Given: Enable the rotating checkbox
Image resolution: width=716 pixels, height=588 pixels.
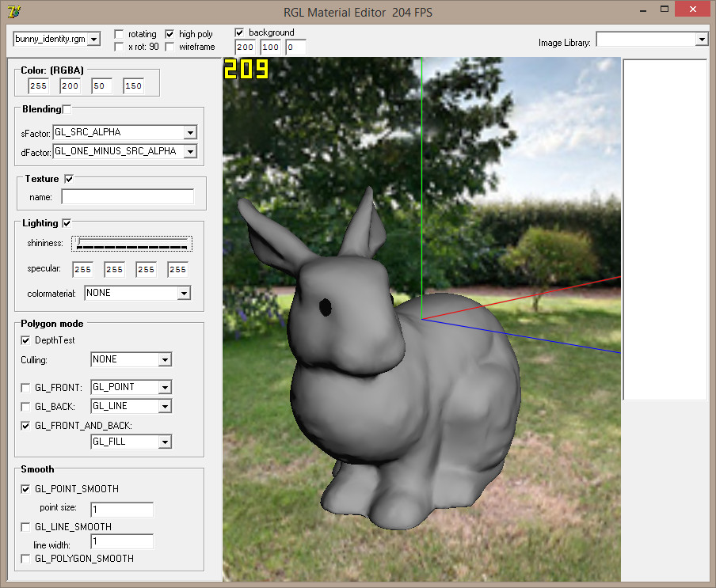Looking at the screenshot, I should click(119, 34).
